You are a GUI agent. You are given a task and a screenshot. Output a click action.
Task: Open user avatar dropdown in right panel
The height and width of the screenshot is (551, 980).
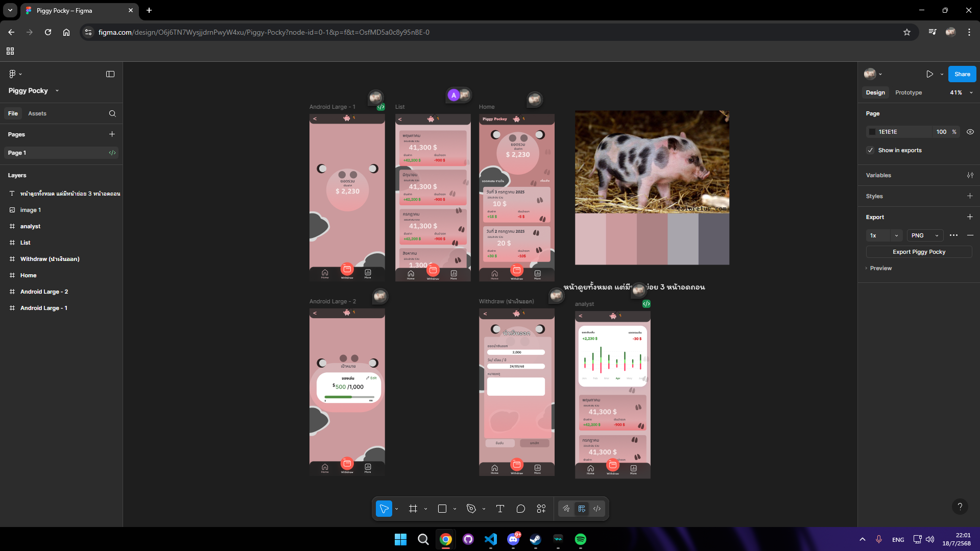[873, 74]
